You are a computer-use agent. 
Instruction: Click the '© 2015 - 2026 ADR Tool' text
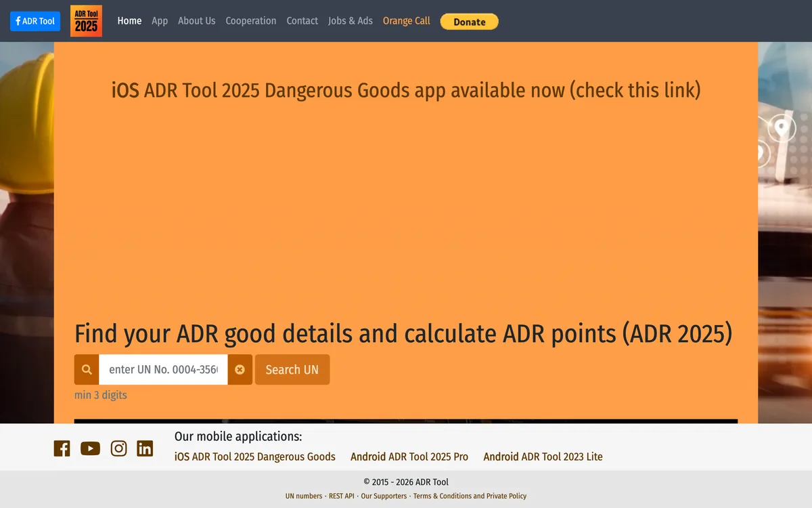pos(406,482)
